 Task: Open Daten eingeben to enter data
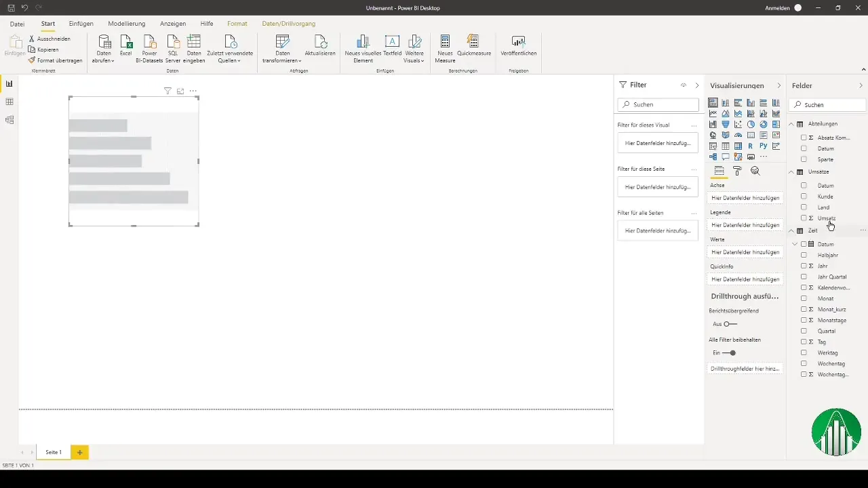pyautogui.click(x=194, y=49)
